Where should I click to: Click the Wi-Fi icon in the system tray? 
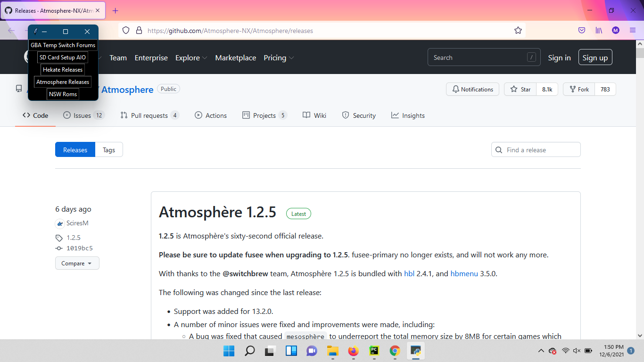click(x=566, y=351)
